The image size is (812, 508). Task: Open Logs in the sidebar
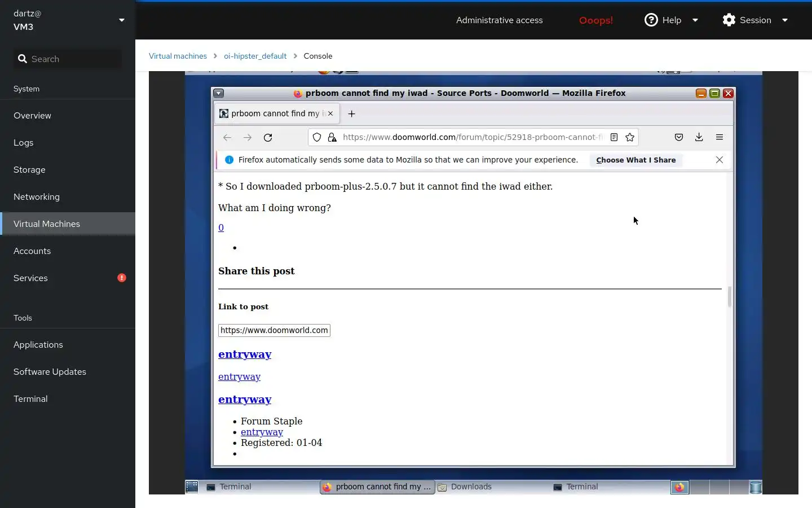tap(68, 142)
